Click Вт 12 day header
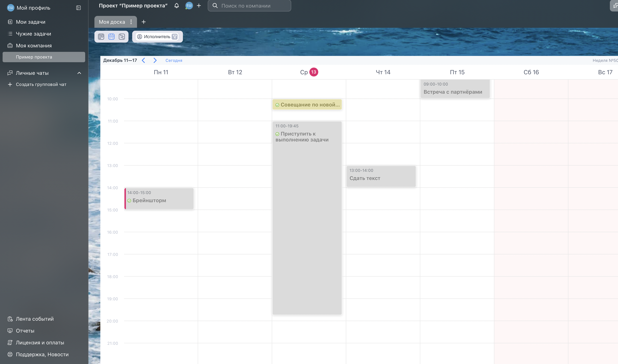Image resolution: width=618 pixels, height=364 pixels. [x=235, y=72]
